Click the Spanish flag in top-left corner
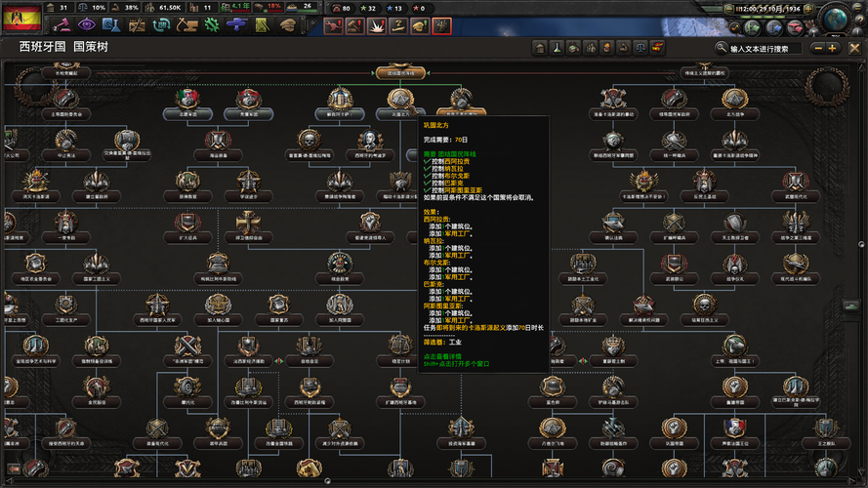Screen dimensions: 868x488 pos(22,18)
